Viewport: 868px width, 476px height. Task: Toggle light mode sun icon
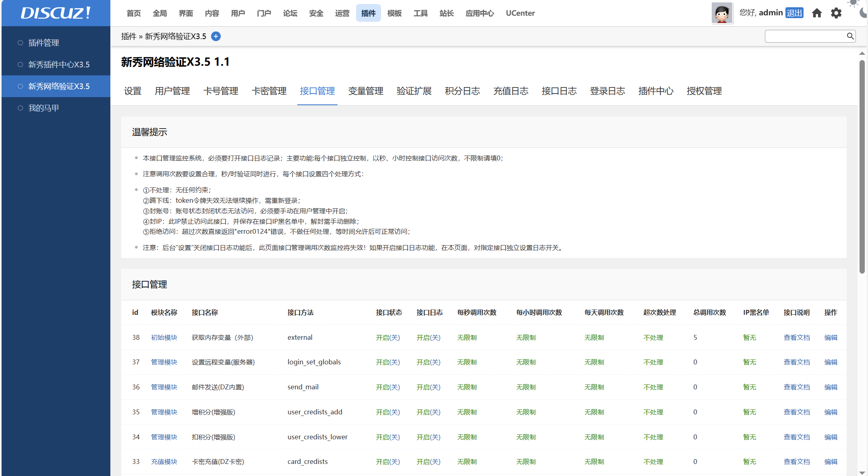coord(853,3)
